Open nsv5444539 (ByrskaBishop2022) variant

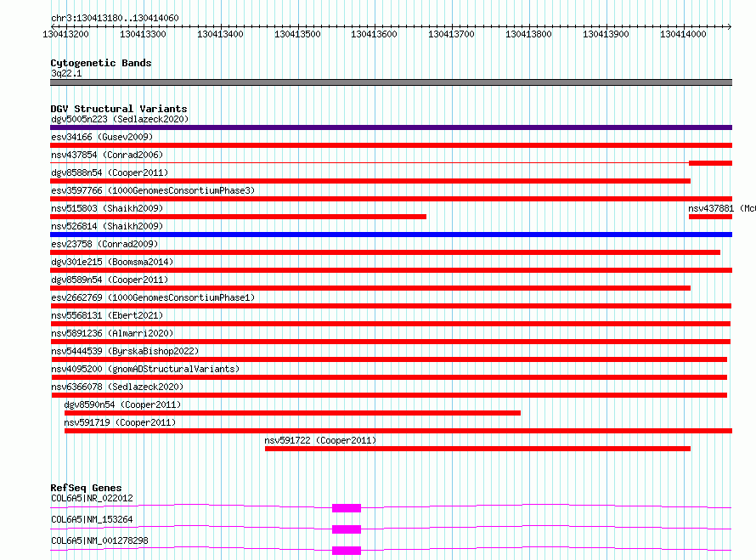125,351
